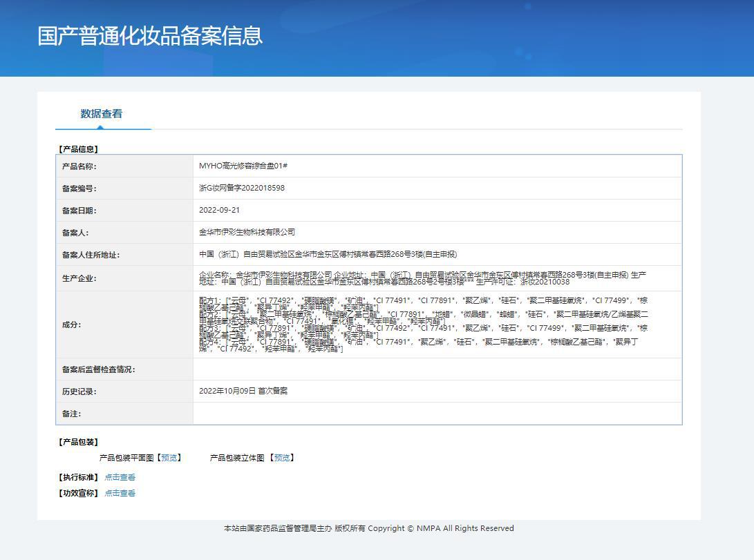Open 点击查看 link next to 功效宣称
The width and height of the screenshot is (754, 560).
120,493
